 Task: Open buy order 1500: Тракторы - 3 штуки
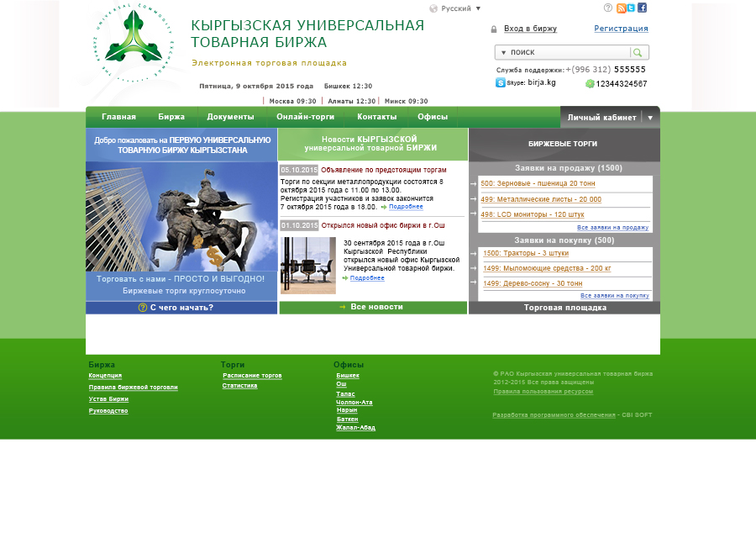point(526,253)
